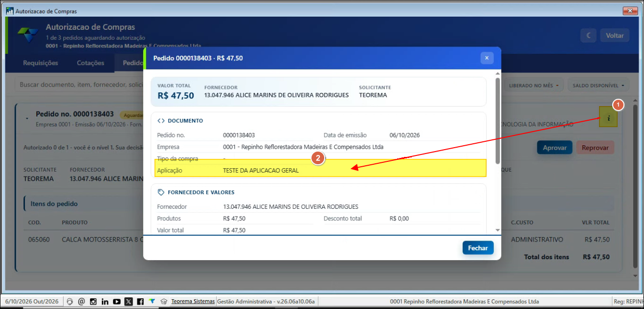The image size is (644, 309).
Task: Click the document search field
Action: [80, 85]
